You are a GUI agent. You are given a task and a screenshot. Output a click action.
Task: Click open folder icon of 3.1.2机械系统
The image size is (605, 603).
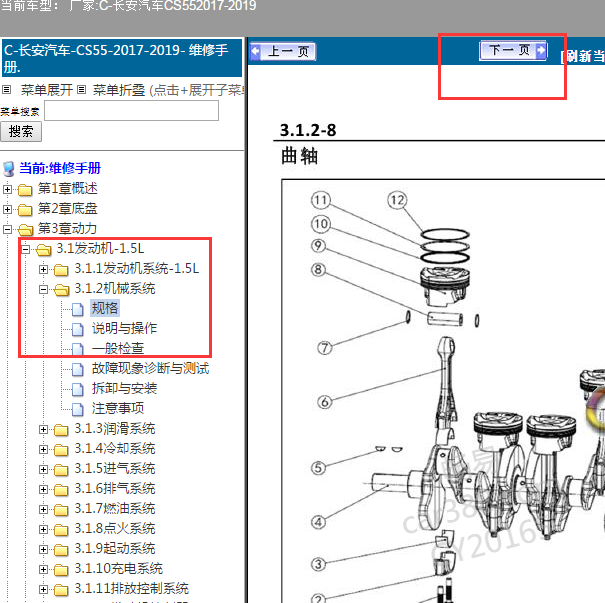point(62,290)
